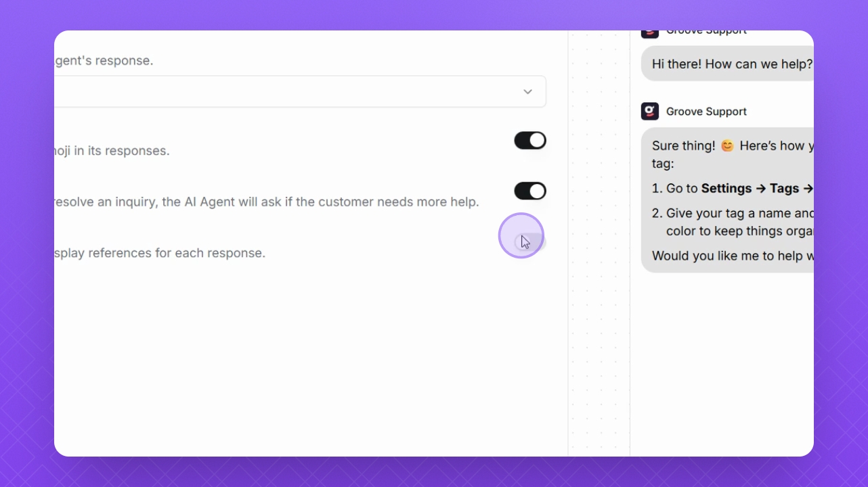The width and height of the screenshot is (868, 487).
Task: Click the Groove Support avatar icon above the tag reply
Action: coord(650,112)
